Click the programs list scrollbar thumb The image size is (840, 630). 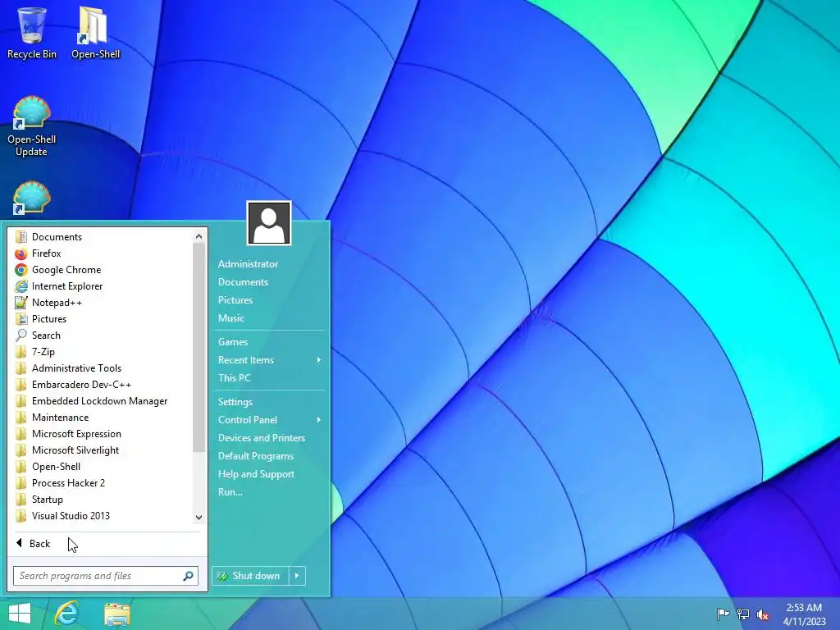point(199,347)
